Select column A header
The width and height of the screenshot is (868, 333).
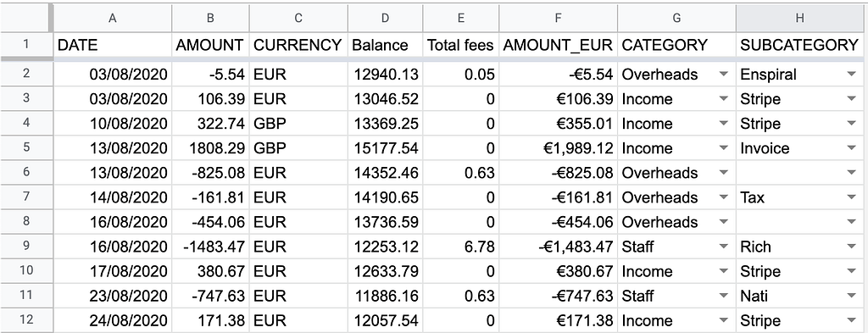113,19
